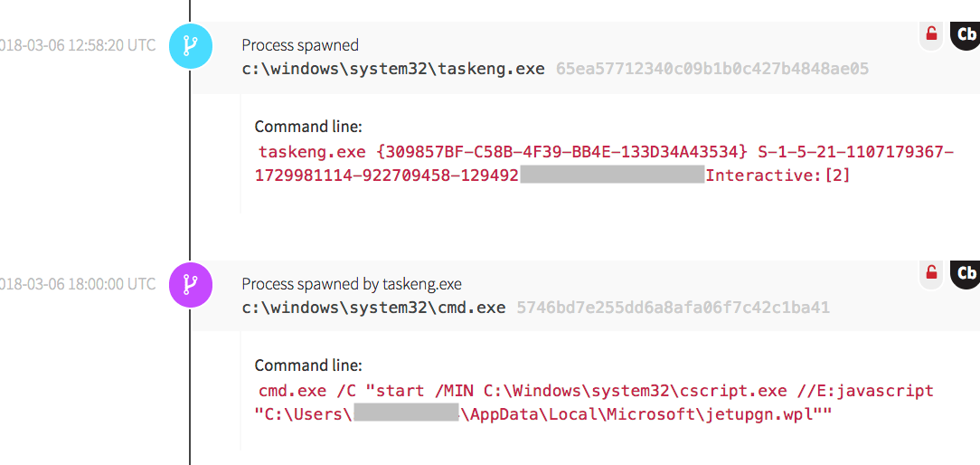
Task: Open the Cb badge on the taskeng.exe event
Action: 966,34
